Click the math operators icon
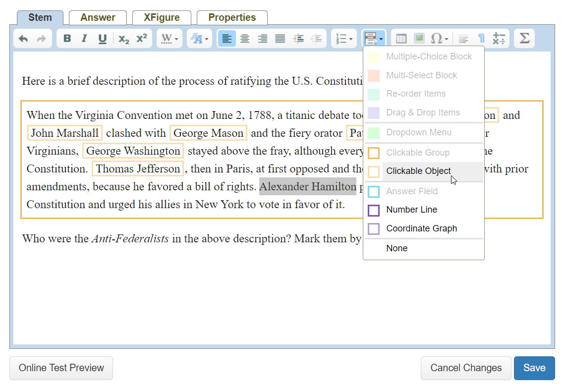Viewport: 565px width, 392px height. click(x=499, y=39)
